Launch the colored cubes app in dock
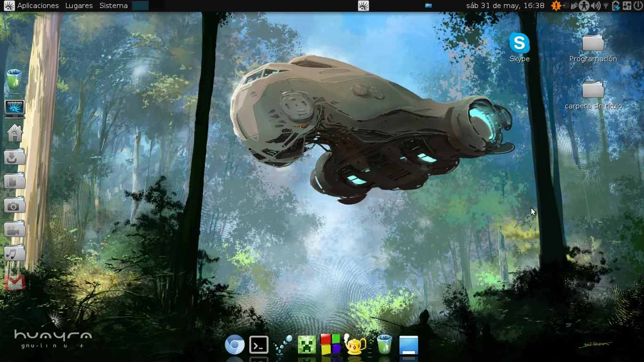Viewport: 644px width, 362px height. point(330,345)
